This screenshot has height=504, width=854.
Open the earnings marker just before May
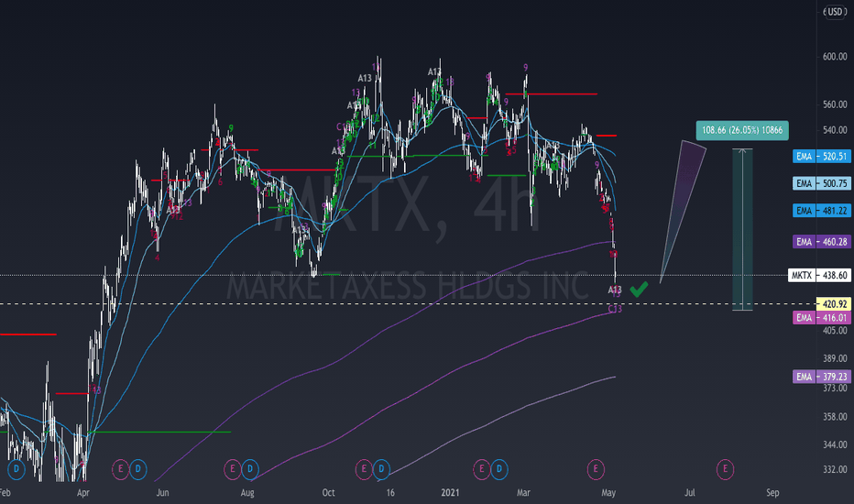coord(596,469)
